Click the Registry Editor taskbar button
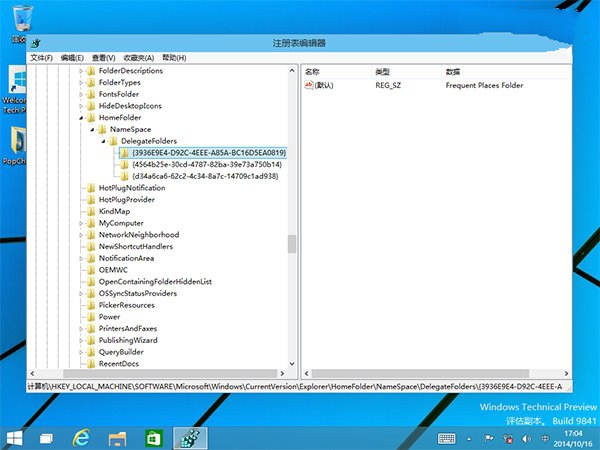600x450 pixels. click(x=190, y=438)
